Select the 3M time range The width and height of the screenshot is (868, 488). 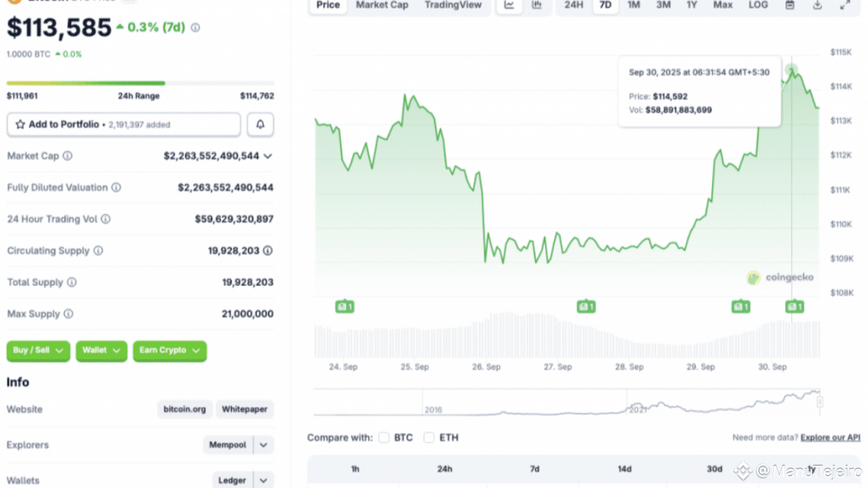[x=663, y=5]
